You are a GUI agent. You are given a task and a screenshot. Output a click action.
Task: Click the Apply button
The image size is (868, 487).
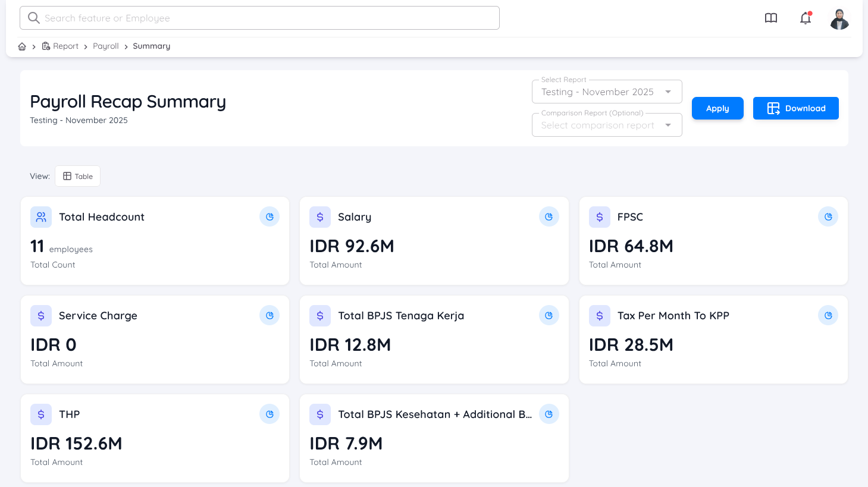[x=717, y=108]
